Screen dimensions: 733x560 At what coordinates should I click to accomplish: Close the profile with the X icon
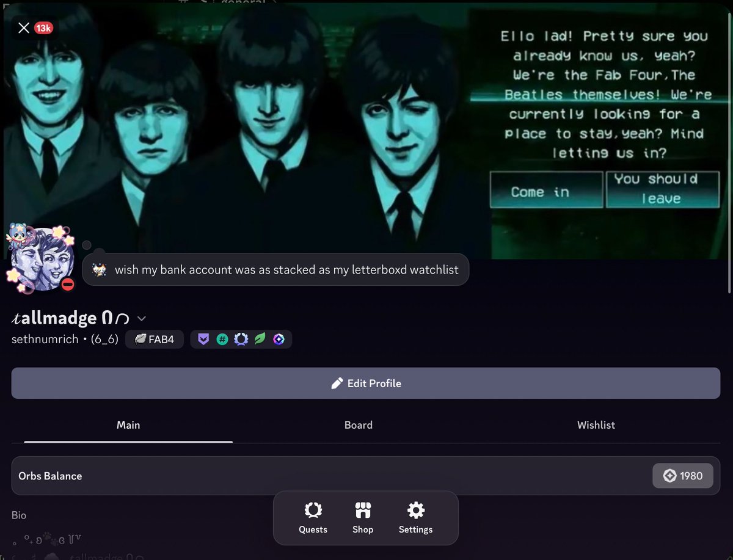pyautogui.click(x=24, y=27)
